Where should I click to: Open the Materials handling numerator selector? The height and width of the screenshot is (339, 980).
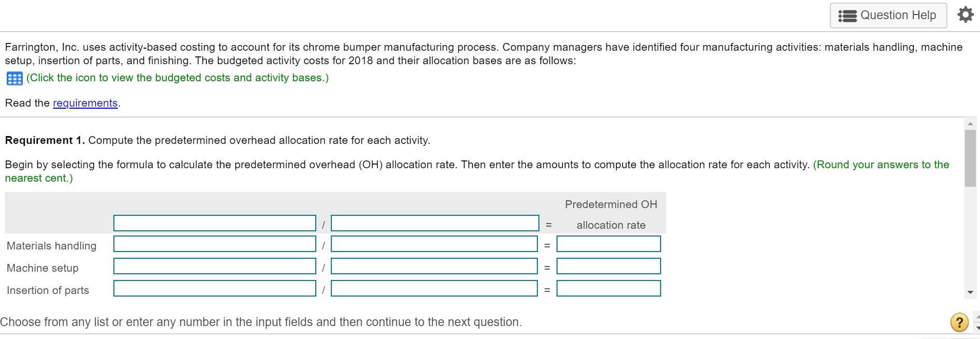[214, 244]
